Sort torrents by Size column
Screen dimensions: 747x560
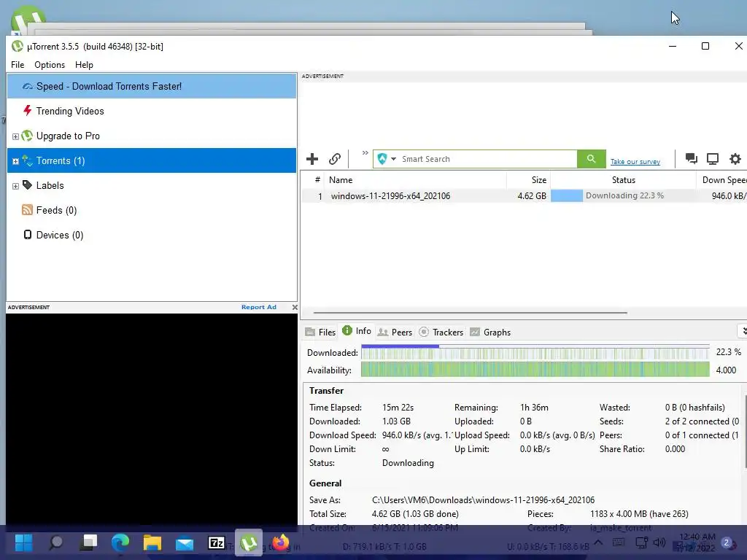point(528,180)
